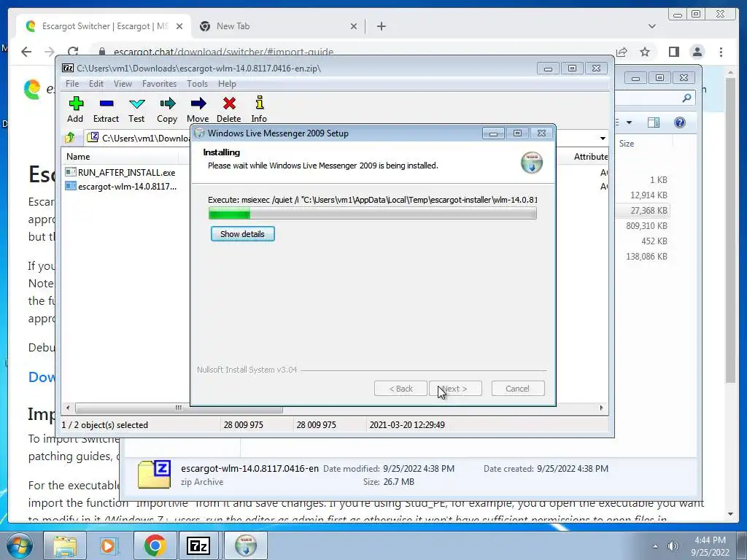Open a new Chrome tab with plus
747x560 pixels.
(x=381, y=26)
